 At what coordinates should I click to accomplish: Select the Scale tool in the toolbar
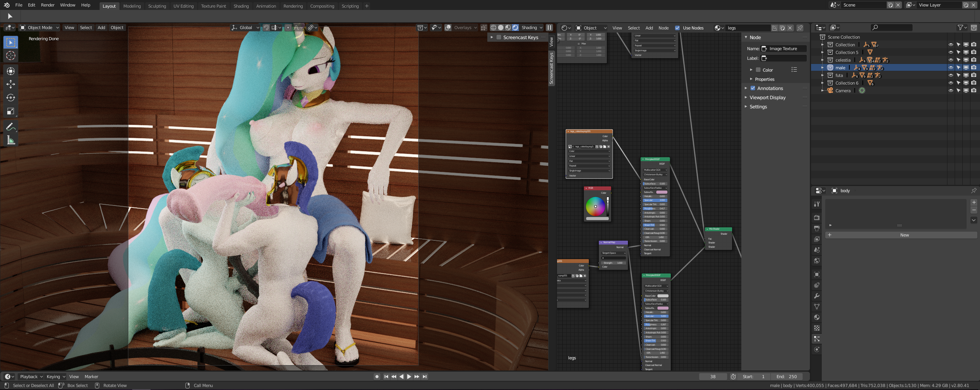(x=11, y=111)
